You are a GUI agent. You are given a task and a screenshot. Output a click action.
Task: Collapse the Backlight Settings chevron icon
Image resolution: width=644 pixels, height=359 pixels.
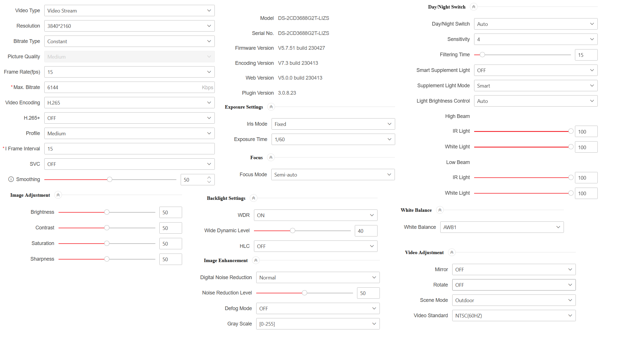(x=253, y=198)
